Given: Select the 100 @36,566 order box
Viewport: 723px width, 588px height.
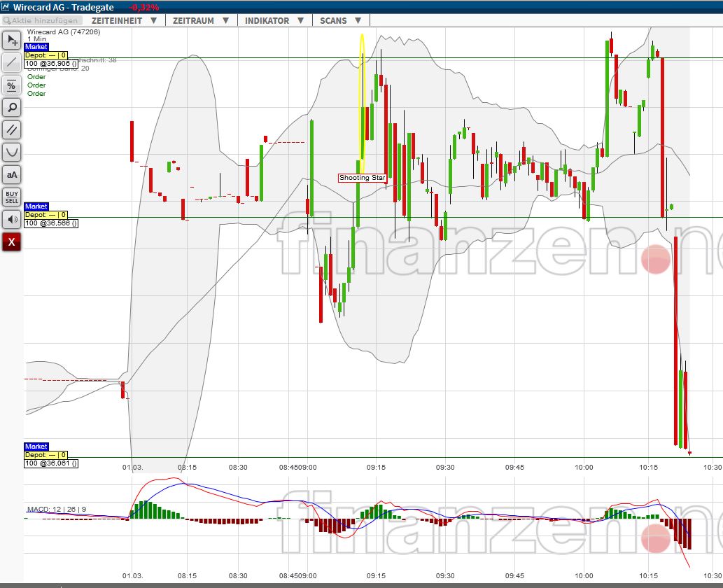Looking at the screenshot, I should 51,223.
